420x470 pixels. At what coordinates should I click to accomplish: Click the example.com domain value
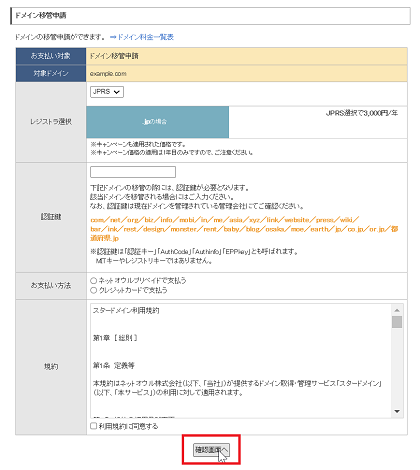[x=108, y=74]
